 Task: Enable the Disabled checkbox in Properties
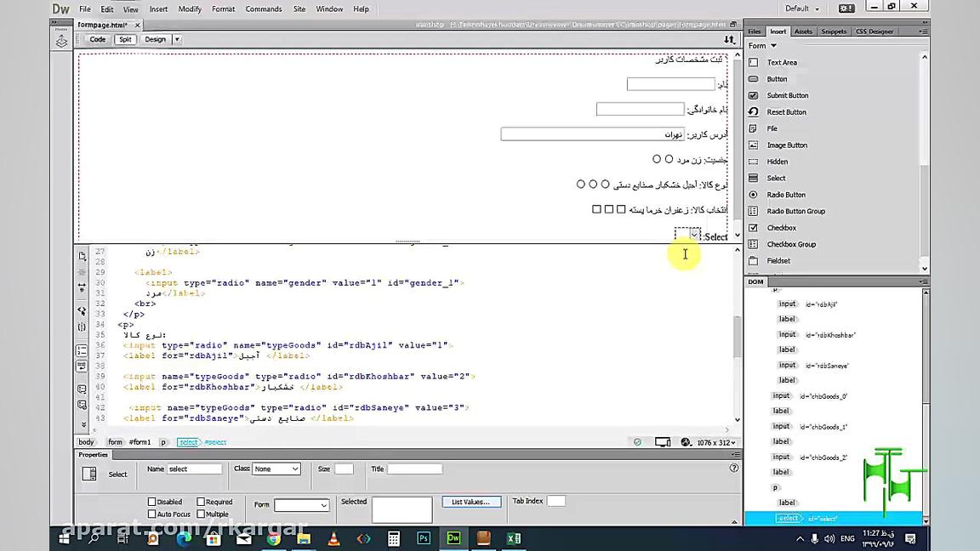[151, 502]
